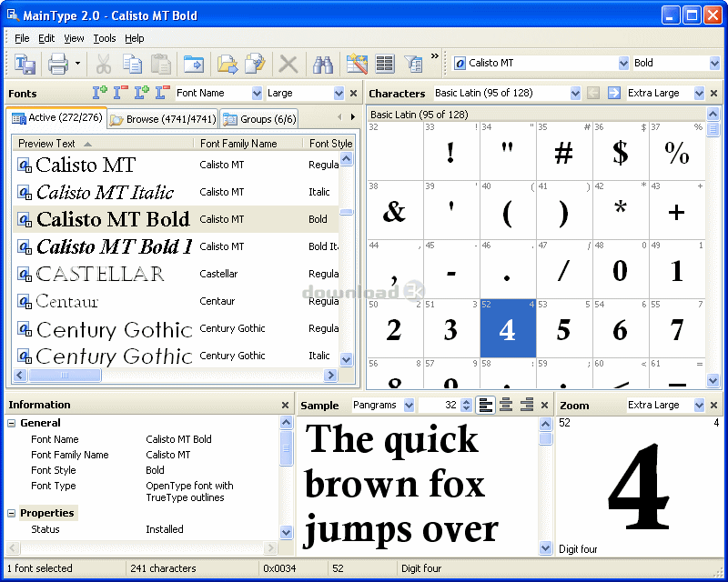Click the funnel filter icon

413,64
